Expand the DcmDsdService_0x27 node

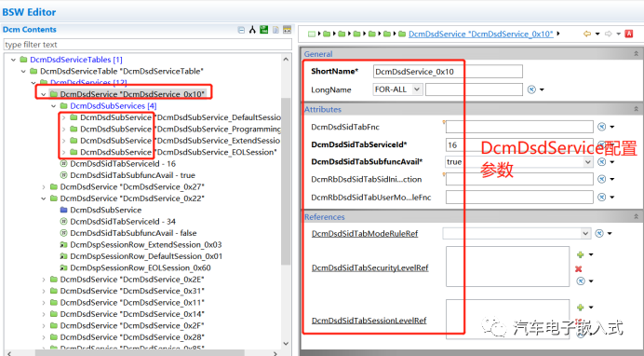pos(44,187)
